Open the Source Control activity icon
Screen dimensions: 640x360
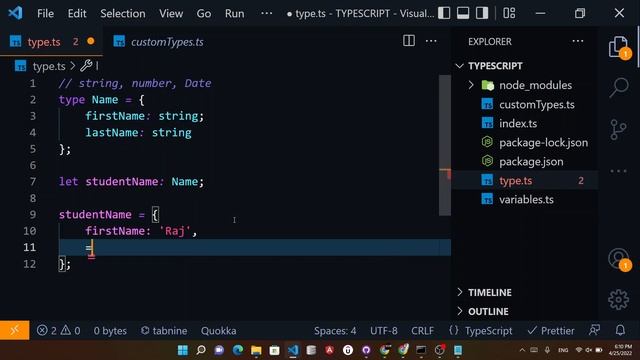[x=618, y=129]
